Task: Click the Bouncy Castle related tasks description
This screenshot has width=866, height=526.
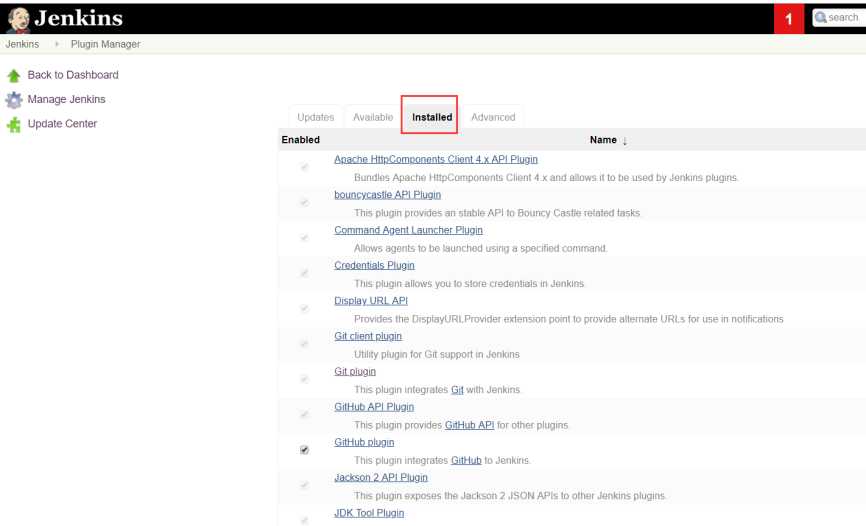Action: pyautogui.click(x=497, y=213)
